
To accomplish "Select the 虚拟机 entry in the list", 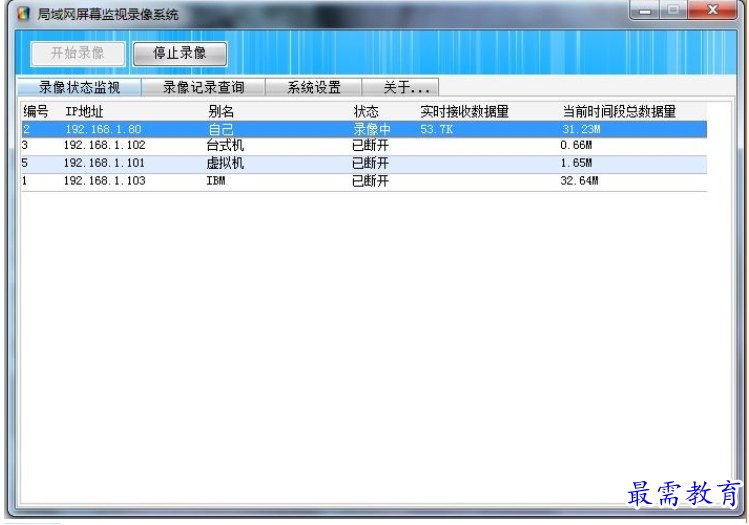I will pyautogui.click(x=225, y=163).
